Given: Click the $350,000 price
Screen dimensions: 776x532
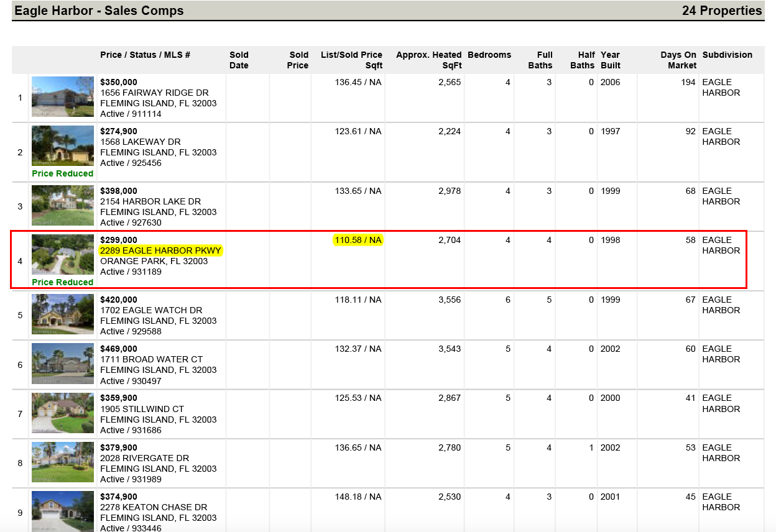Looking at the screenshot, I should pyautogui.click(x=119, y=82).
